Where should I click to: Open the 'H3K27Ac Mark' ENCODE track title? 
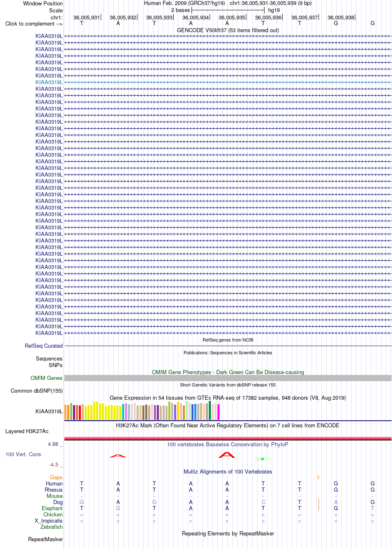(228, 425)
